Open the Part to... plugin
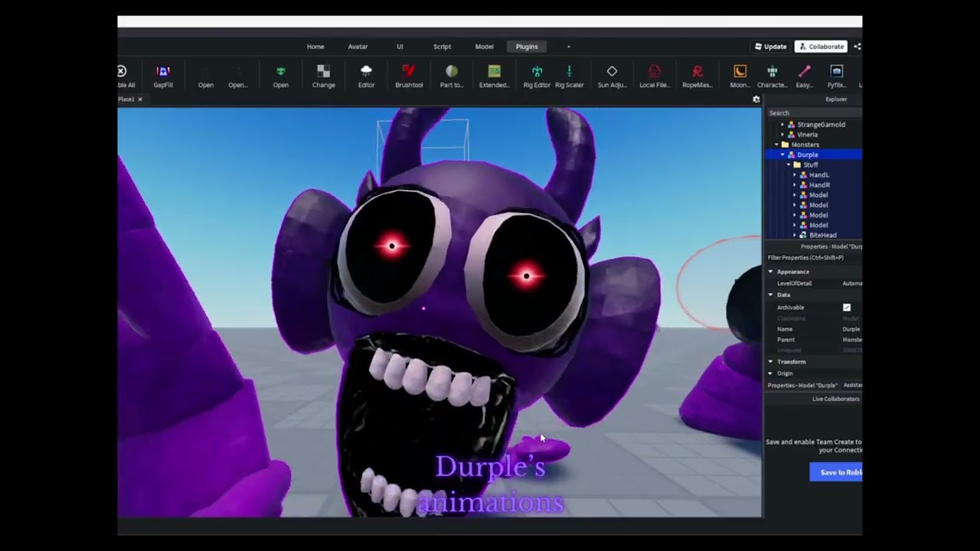 point(452,77)
